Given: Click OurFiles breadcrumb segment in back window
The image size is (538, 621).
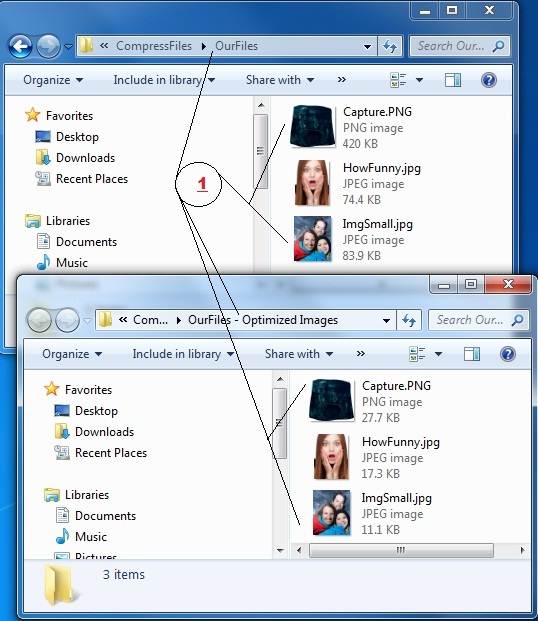Looking at the screenshot, I should click(236, 46).
